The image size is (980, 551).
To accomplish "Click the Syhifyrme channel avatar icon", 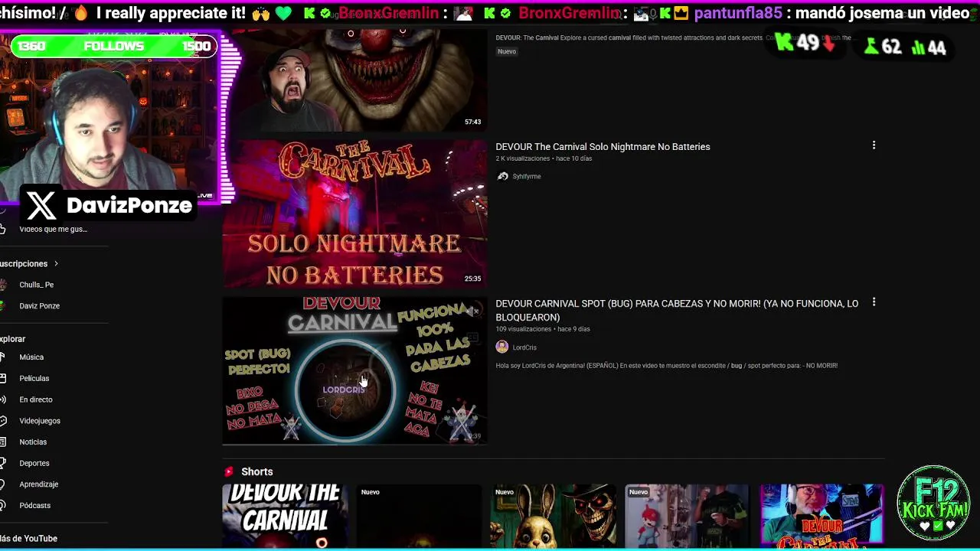I will [x=502, y=176].
